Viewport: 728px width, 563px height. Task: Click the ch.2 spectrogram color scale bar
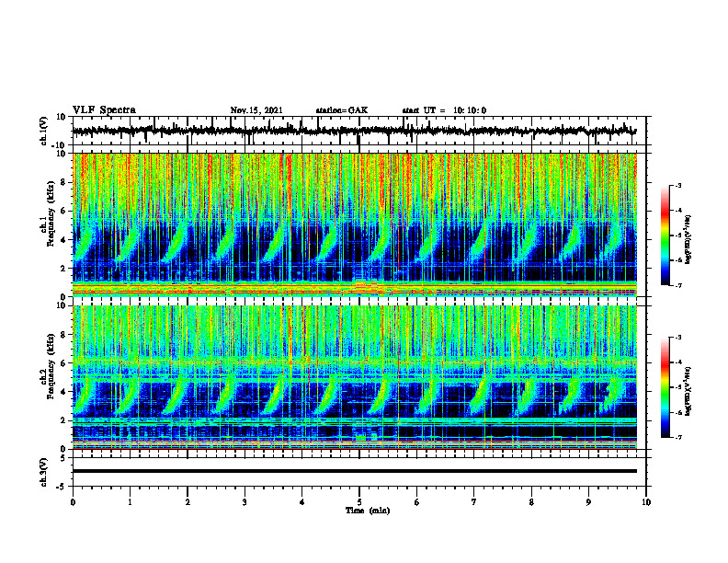(x=665, y=387)
